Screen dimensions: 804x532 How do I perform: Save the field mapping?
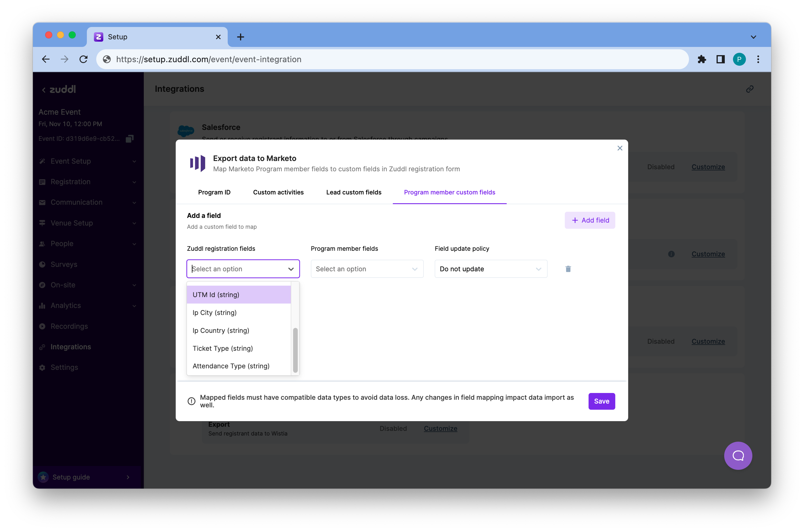click(x=602, y=401)
